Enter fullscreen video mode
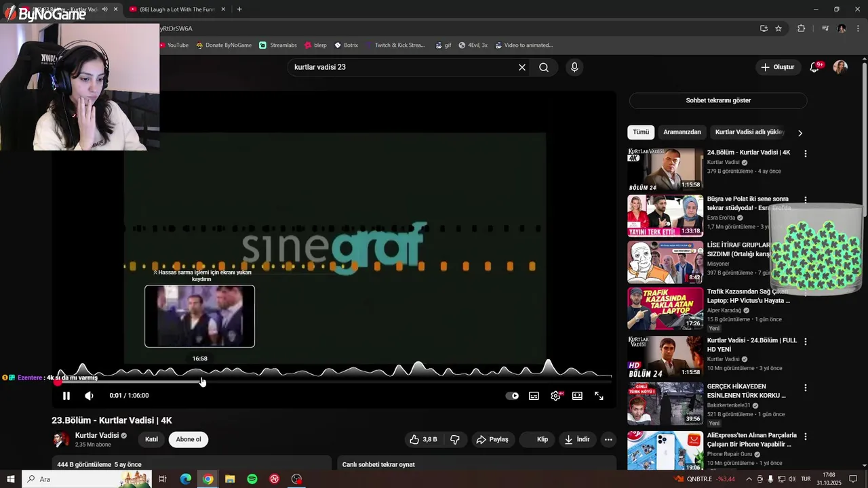 point(599,396)
